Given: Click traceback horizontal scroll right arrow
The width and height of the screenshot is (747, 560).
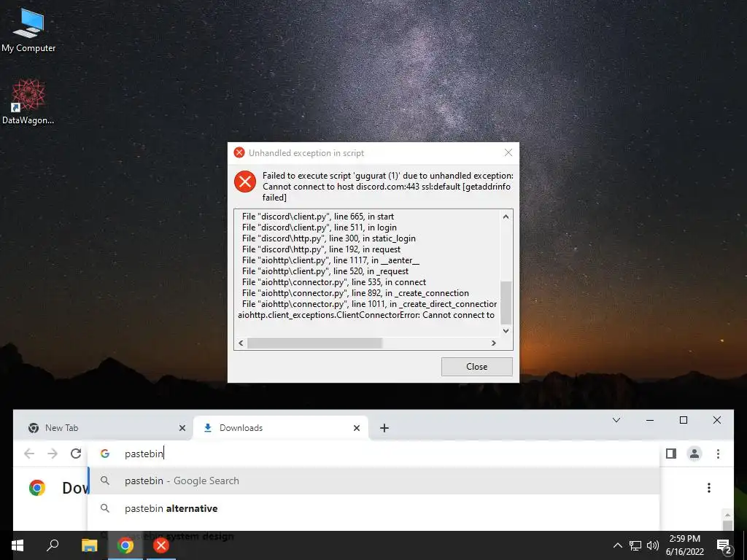Looking at the screenshot, I should [494, 343].
